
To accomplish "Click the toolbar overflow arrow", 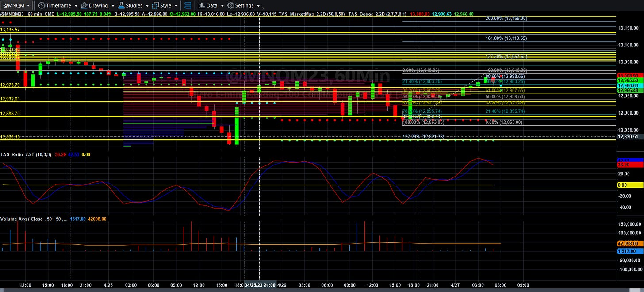I will 264,7.
